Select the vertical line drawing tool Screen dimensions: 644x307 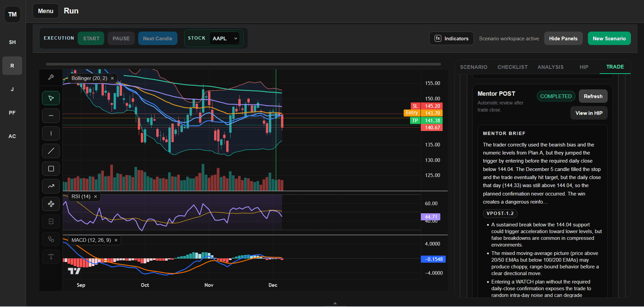tap(51, 133)
